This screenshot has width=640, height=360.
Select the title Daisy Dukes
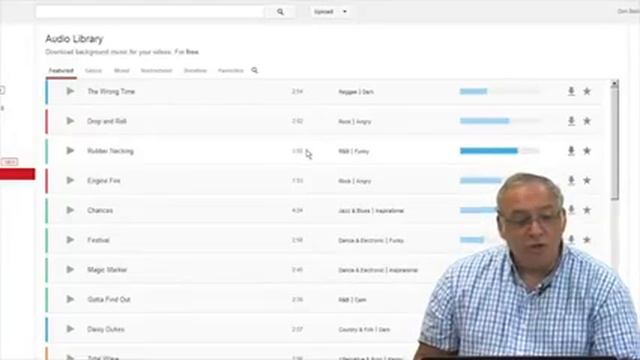point(106,329)
